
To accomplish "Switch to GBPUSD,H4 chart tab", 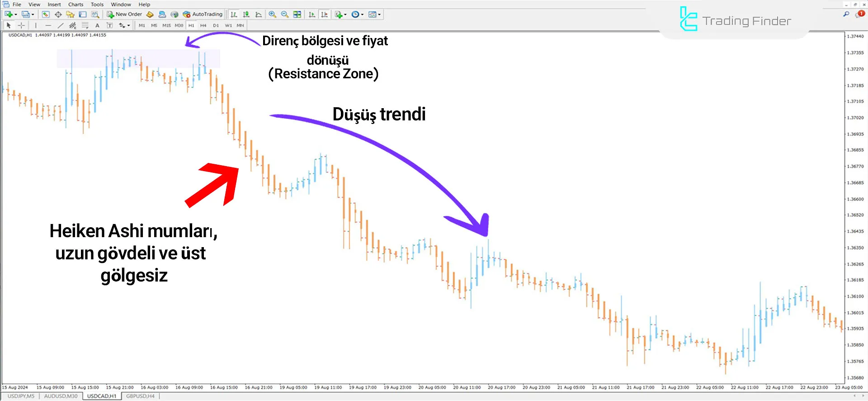I will click(x=140, y=396).
